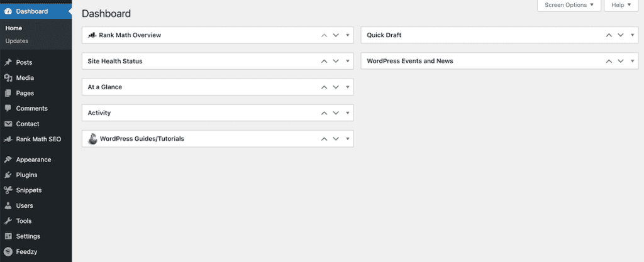The image size is (644, 262).
Task: Move Quick Draft widget down
Action: 621,35
